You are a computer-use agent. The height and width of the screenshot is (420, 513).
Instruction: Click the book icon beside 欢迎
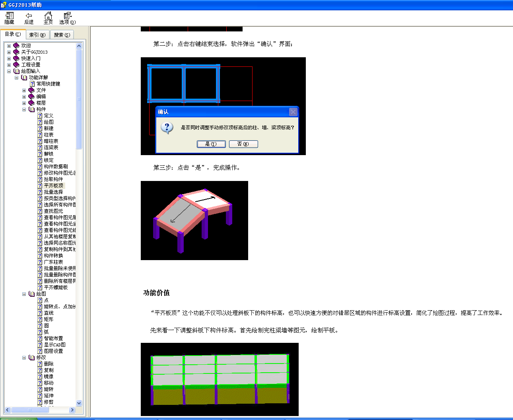16,46
